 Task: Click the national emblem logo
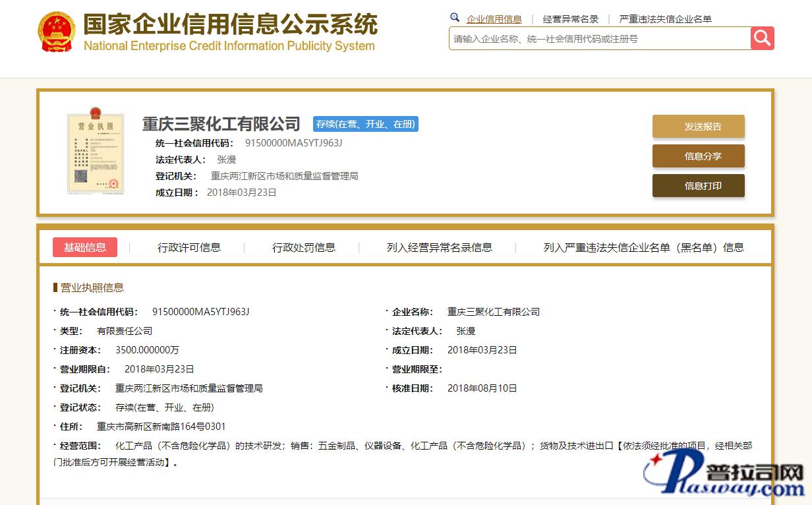[x=57, y=31]
